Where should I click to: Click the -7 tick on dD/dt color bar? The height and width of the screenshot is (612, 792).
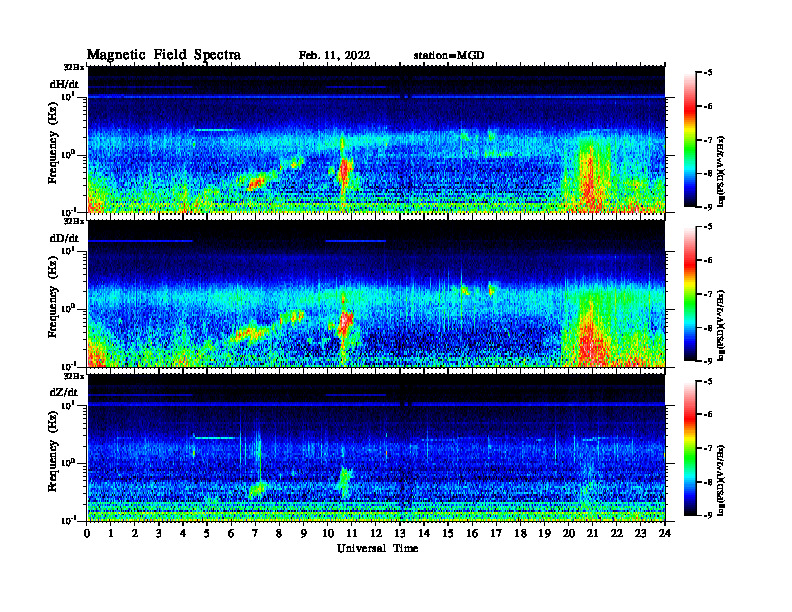point(709,294)
